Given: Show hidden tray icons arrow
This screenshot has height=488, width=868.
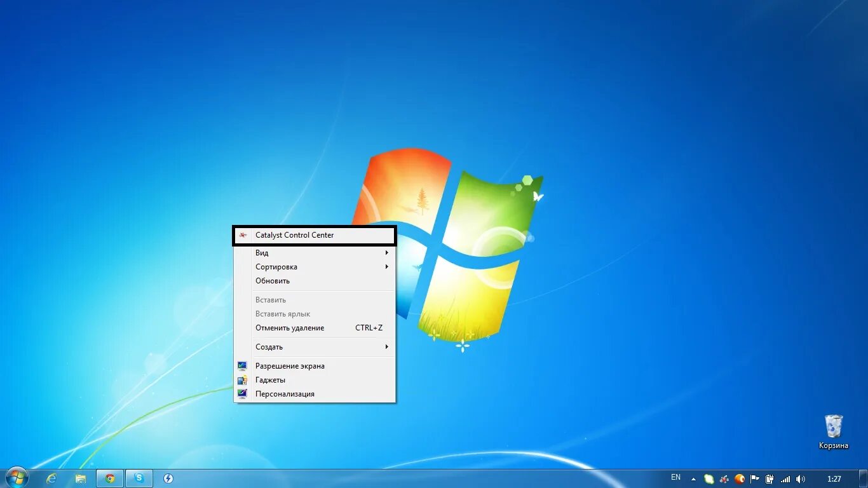Looking at the screenshot, I should click(693, 479).
